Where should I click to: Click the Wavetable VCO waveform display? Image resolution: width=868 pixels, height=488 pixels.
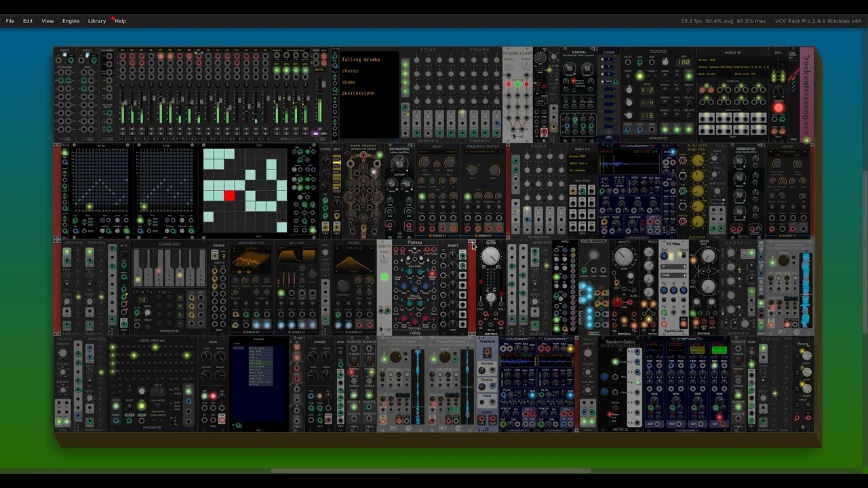(x=251, y=260)
